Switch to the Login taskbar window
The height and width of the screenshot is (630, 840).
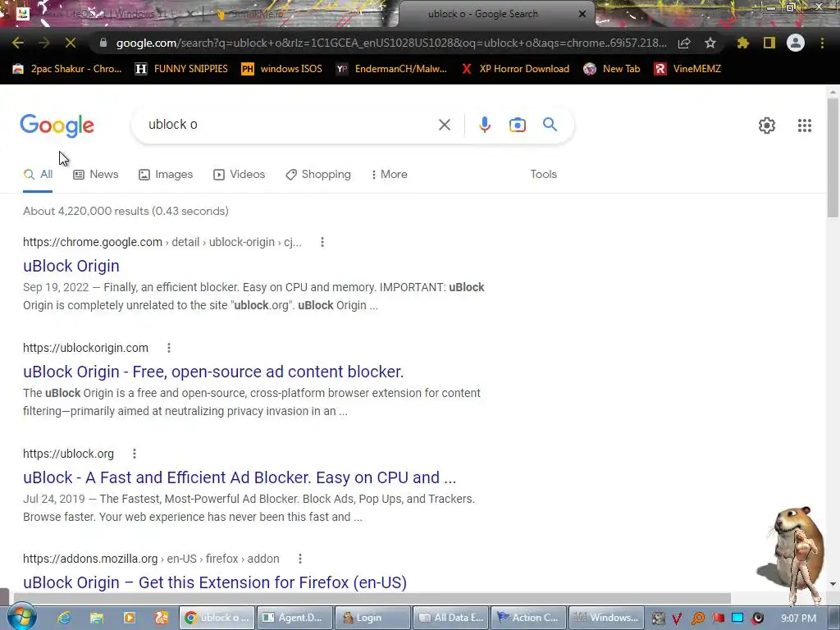[372, 618]
